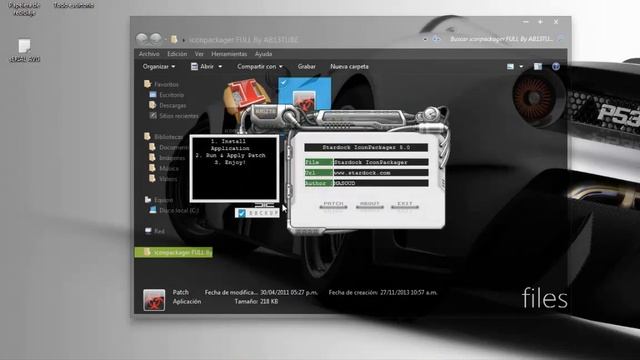The height and width of the screenshot is (360, 640).
Task: Click the 'Fecha de creación' date text
Action: (383, 293)
